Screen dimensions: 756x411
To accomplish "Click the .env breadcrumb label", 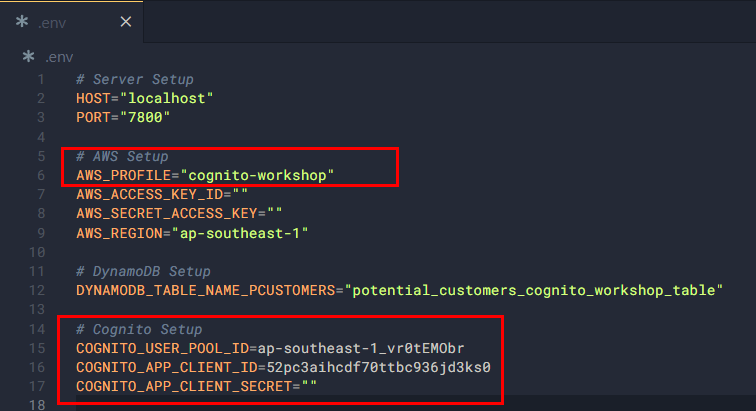I will (x=59, y=57).
